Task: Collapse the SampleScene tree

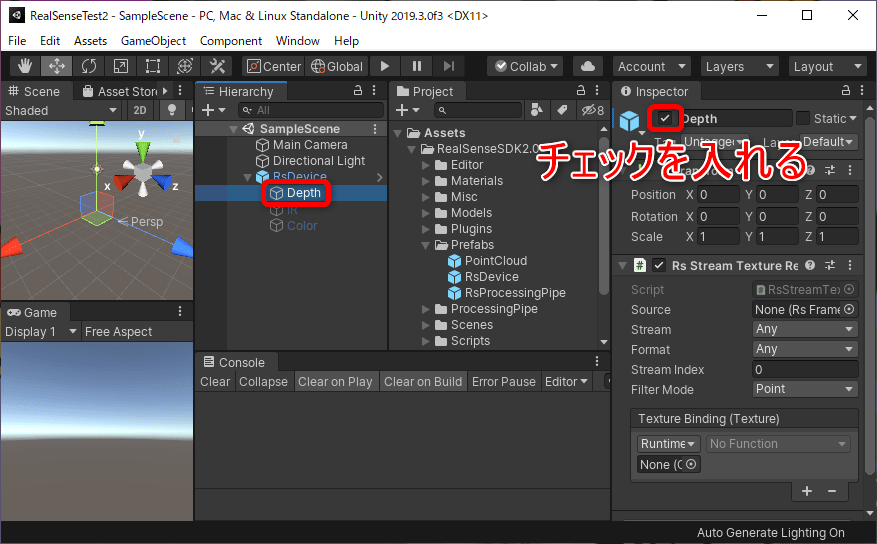Action: tap(233, 129)
